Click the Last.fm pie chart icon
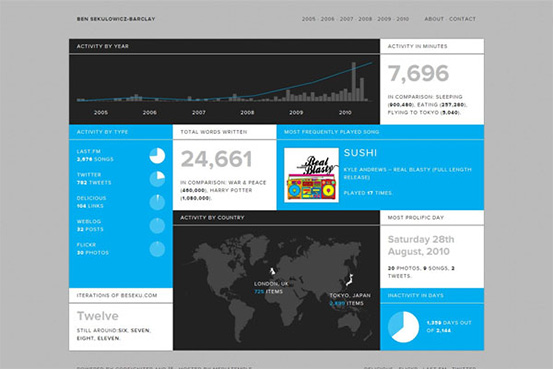This screenshot has width=553, height=369. (157, 156)
